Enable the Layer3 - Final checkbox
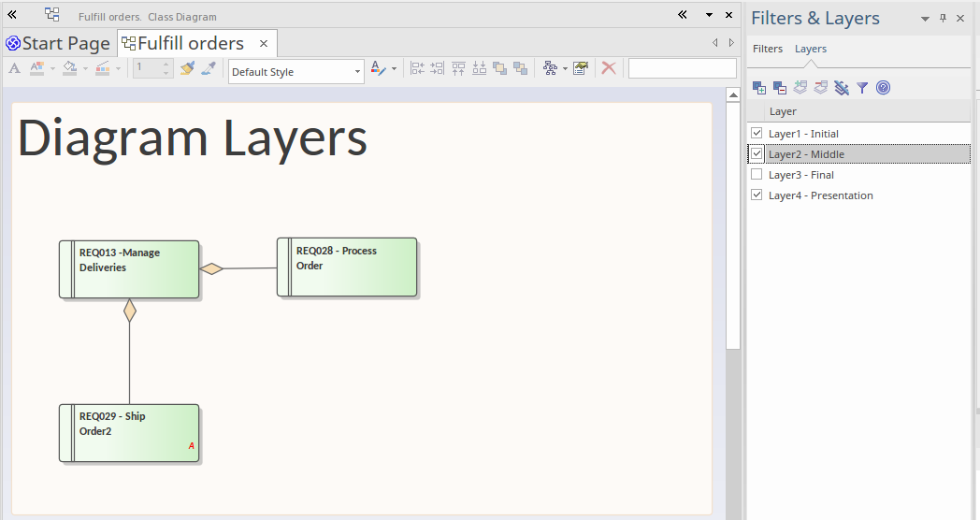This screenshot has height=520, width=980. point(757,175)
